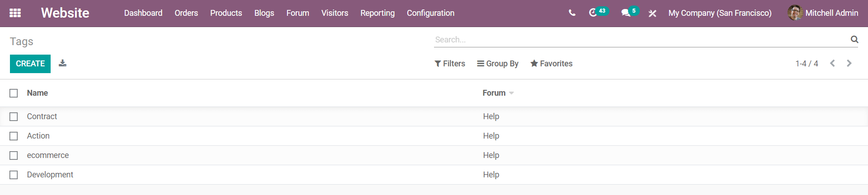Open the Reporting menu
The image size is (868, 195).
coord(377,13)
